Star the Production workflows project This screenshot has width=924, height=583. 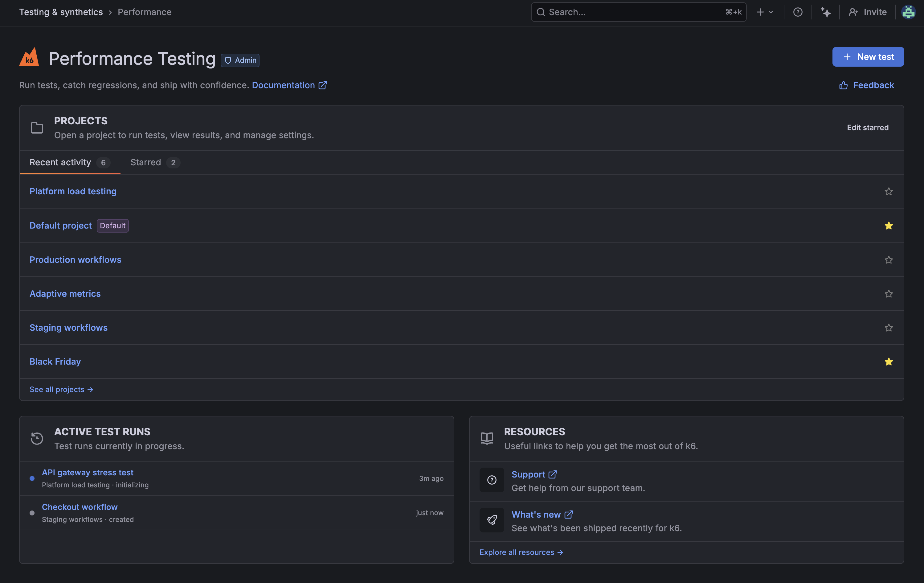[x=889, y=260]
